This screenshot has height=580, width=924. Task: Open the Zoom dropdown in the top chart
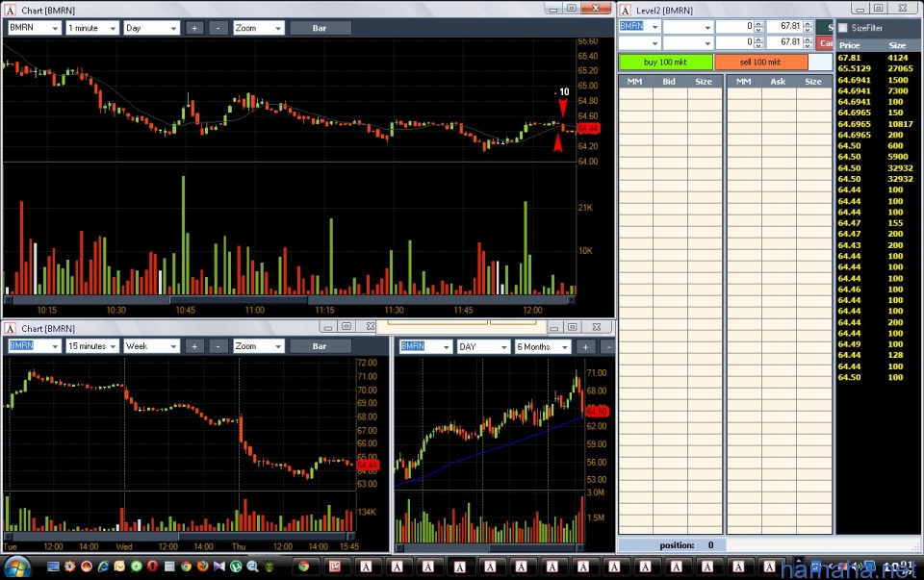[x=259, y=28]
